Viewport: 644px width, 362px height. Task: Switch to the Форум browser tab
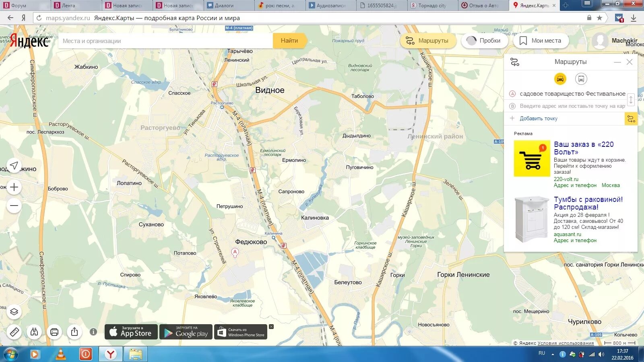click(25, 6)
